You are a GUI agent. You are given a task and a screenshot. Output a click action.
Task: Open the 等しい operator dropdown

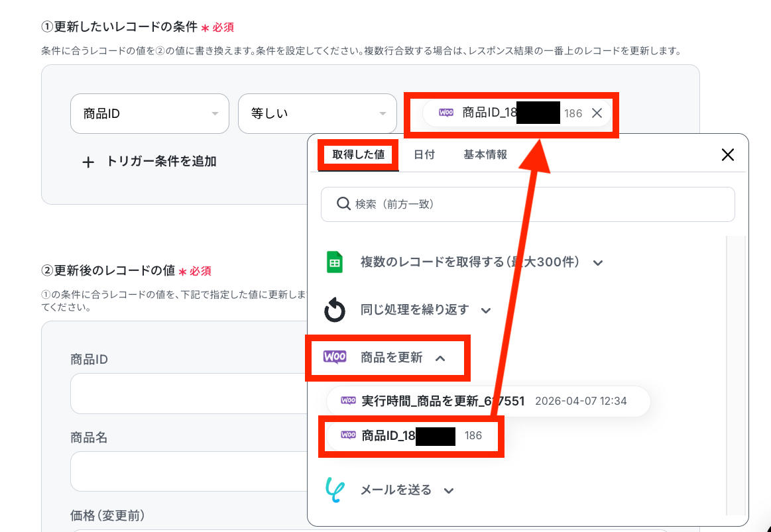coord(317,113)
